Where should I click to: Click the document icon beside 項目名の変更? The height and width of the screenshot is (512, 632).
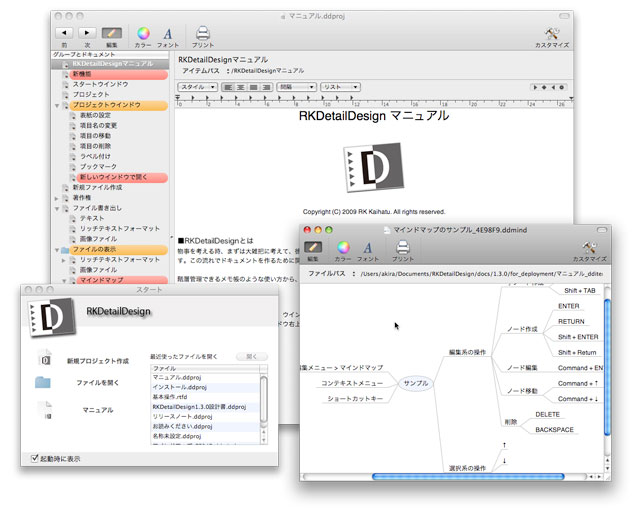click(x=73, y=125)
